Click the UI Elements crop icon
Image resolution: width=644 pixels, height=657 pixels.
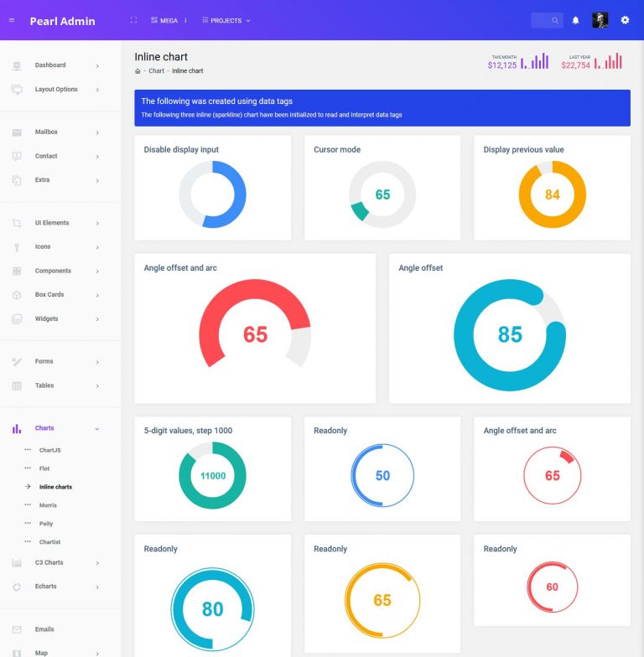pos(17,223)
